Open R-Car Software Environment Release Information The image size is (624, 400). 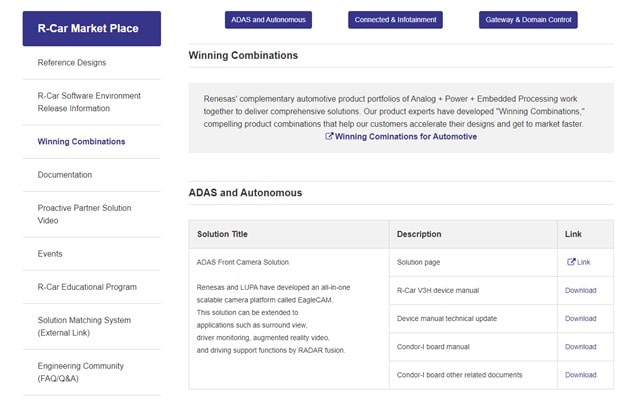click(x=88, y=102)
